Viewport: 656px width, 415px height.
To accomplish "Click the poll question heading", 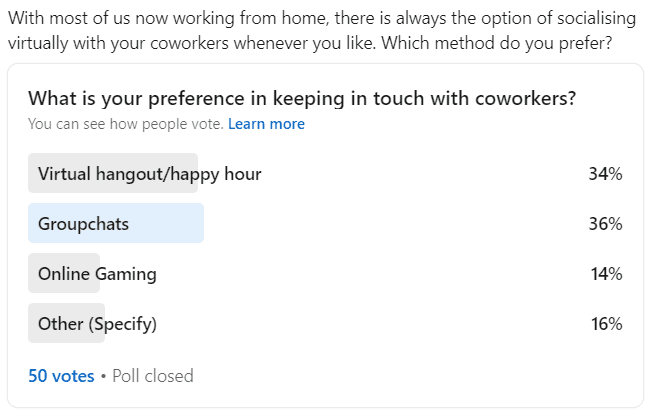I will 302,99.
